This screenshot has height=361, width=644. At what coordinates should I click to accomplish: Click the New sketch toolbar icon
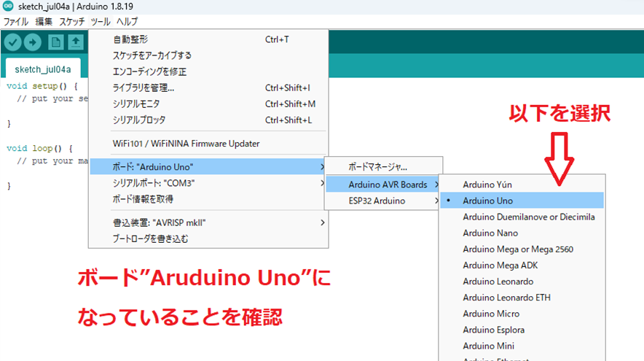(56, 42)
